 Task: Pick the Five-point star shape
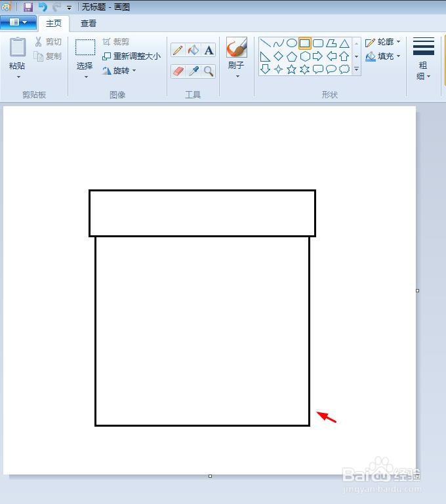[x=292, y=69]
